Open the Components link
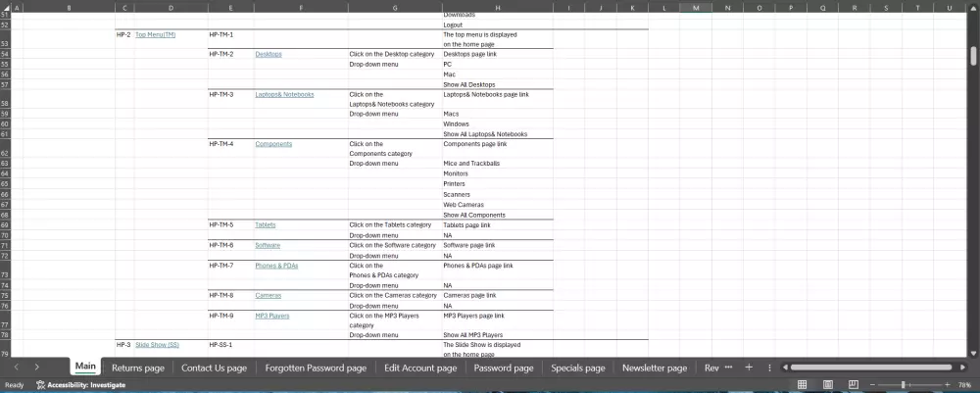Image resolution: width=980 pixels, height=393 pixels. 273,144
